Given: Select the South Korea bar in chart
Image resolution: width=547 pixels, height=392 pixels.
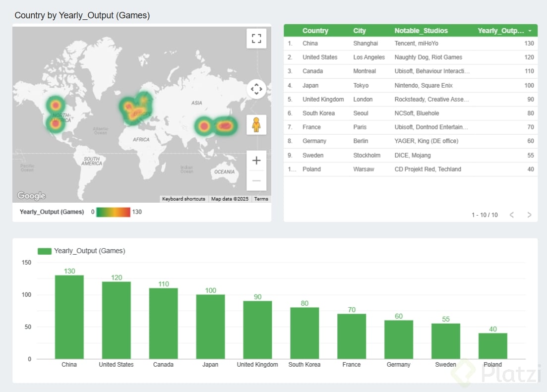Looking at the screenshot, I should (304, 333).
